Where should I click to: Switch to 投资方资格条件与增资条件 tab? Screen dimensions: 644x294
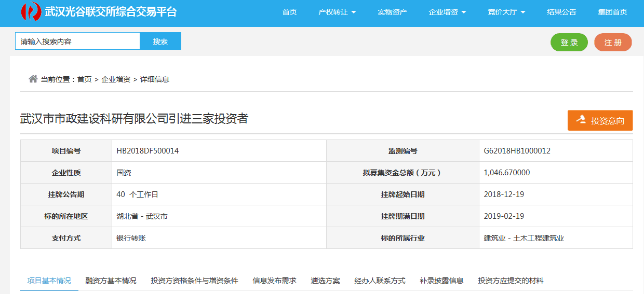[195, 281]
